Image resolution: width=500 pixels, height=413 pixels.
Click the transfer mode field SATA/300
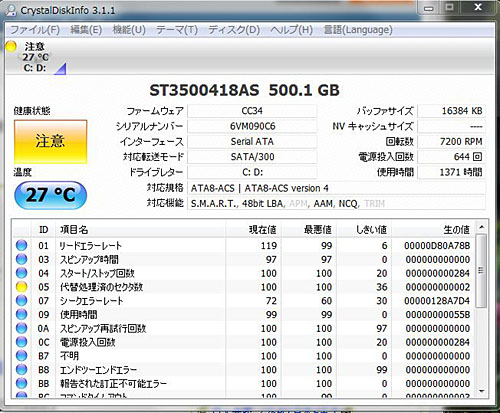pyautogui.click(x=252, y=157)
